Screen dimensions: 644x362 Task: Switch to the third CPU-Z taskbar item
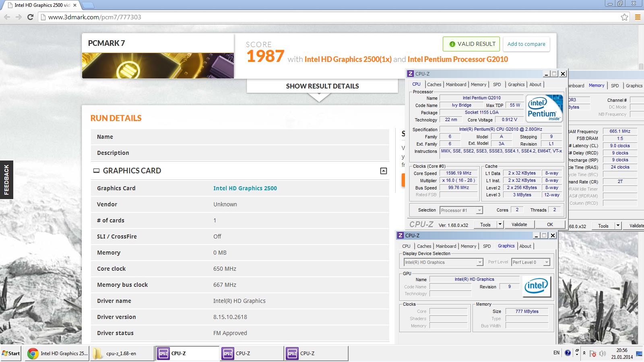(x=316, y=354)
